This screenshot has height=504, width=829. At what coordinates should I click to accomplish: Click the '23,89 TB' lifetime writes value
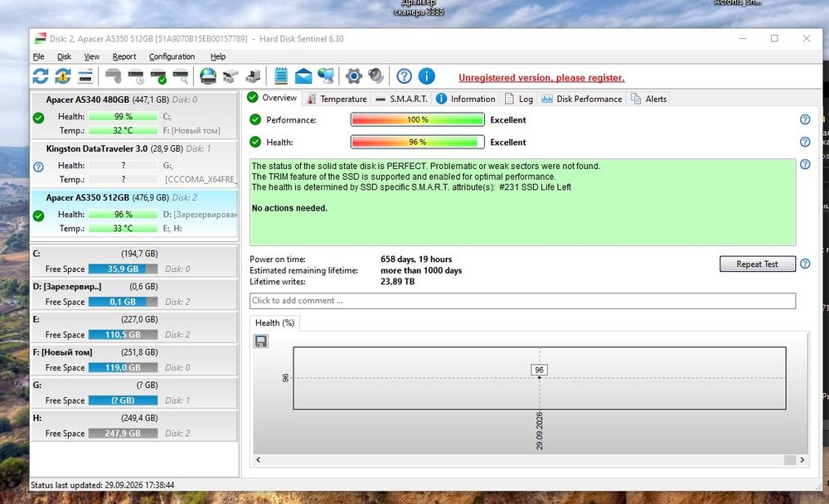click(x=398, y=281)
